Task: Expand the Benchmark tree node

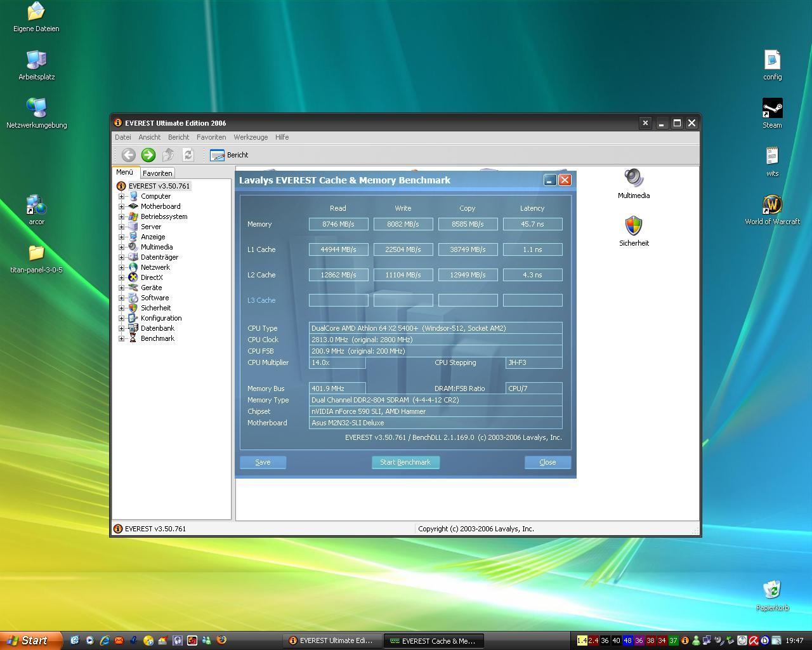Action: (122, 338)
